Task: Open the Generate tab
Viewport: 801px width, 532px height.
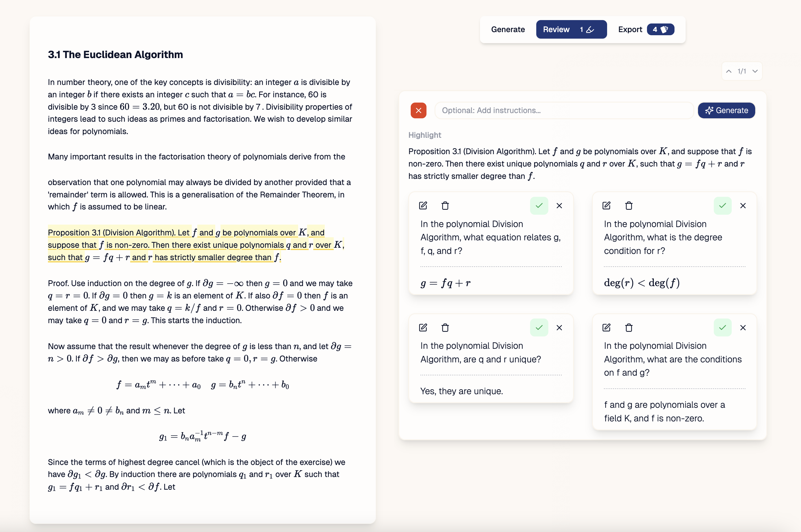Action: (508, 30)
